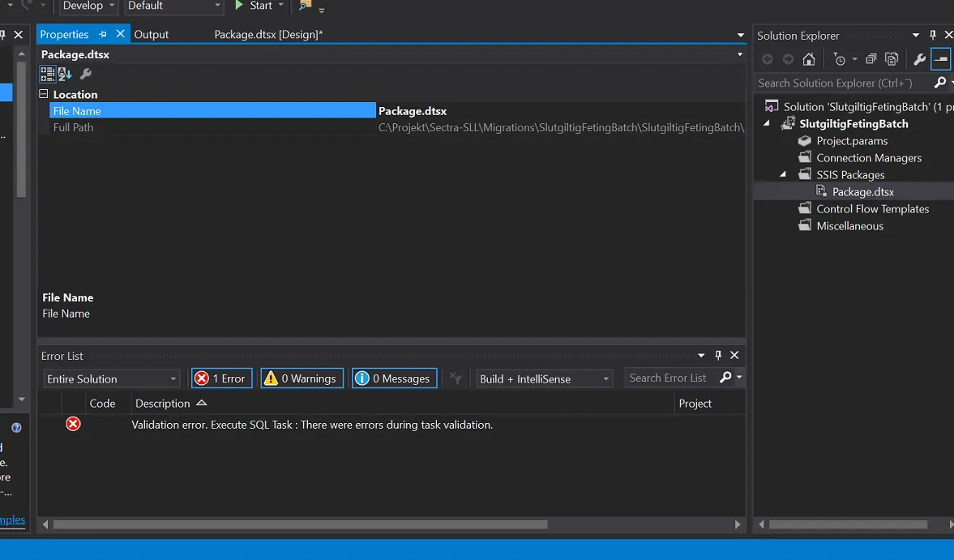Pin the Properties tab
954x560 pixels.
pos(102,34)
